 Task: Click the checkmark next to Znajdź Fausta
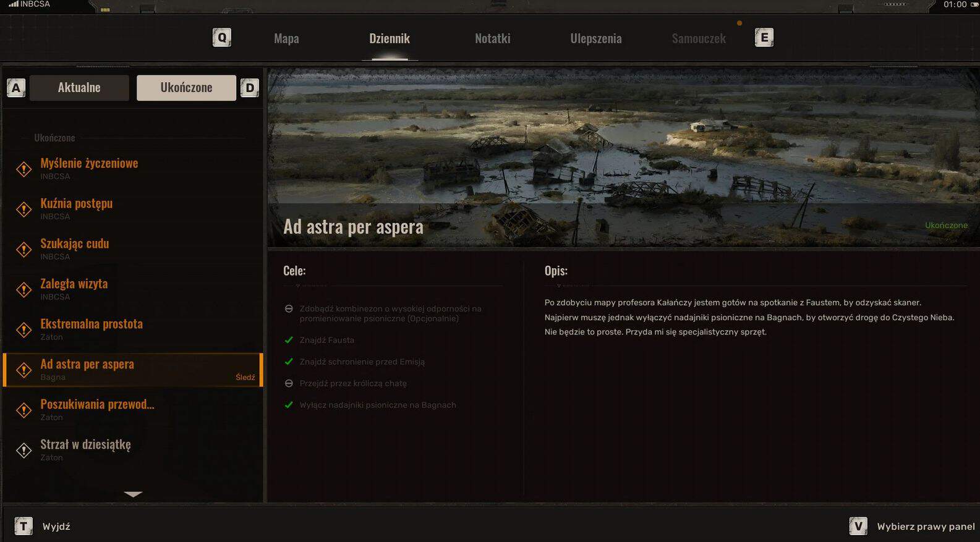(x=289, y=340)
